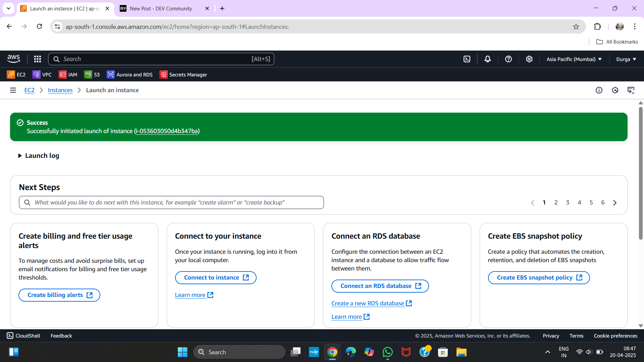Viewport: 644px width, 362px height.
Task: Go back in browser history
Action: coord(9,26)
